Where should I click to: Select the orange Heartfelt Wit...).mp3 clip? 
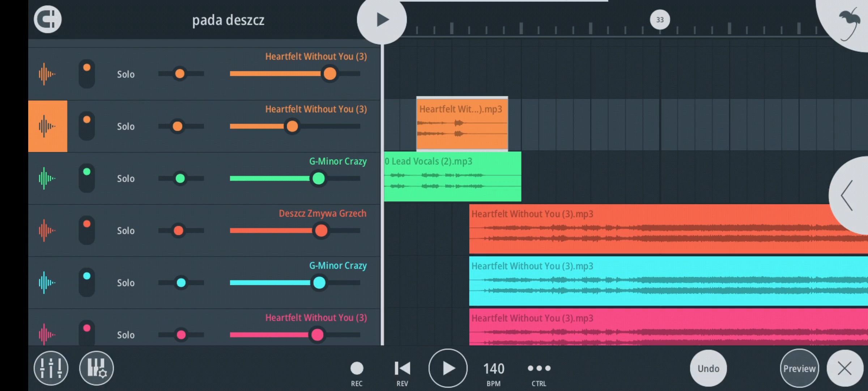pyautogui.click(x=462, y=124)
